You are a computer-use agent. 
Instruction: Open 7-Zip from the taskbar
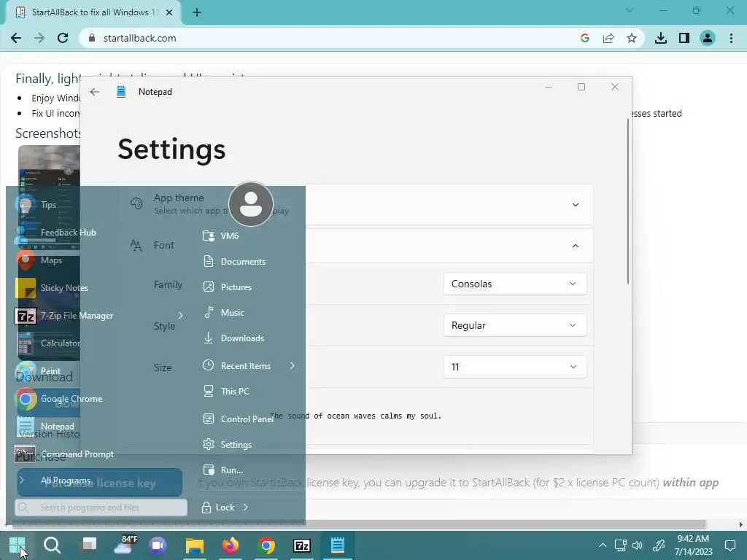pos(302,545)
